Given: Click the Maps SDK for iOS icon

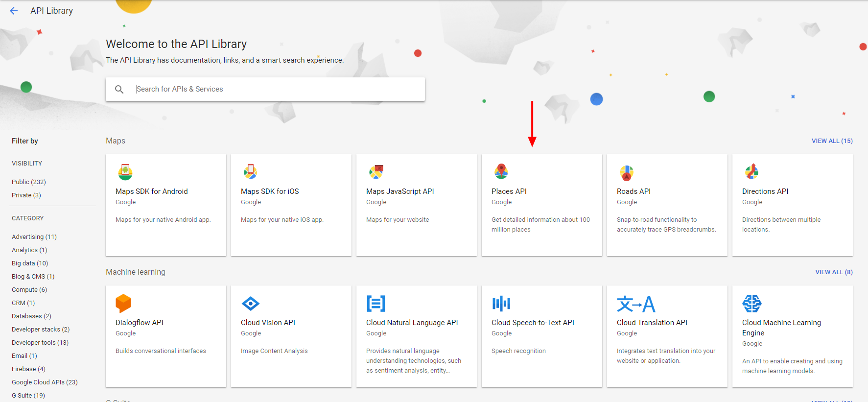Looking at the screenshot, I should coord(251,171).
